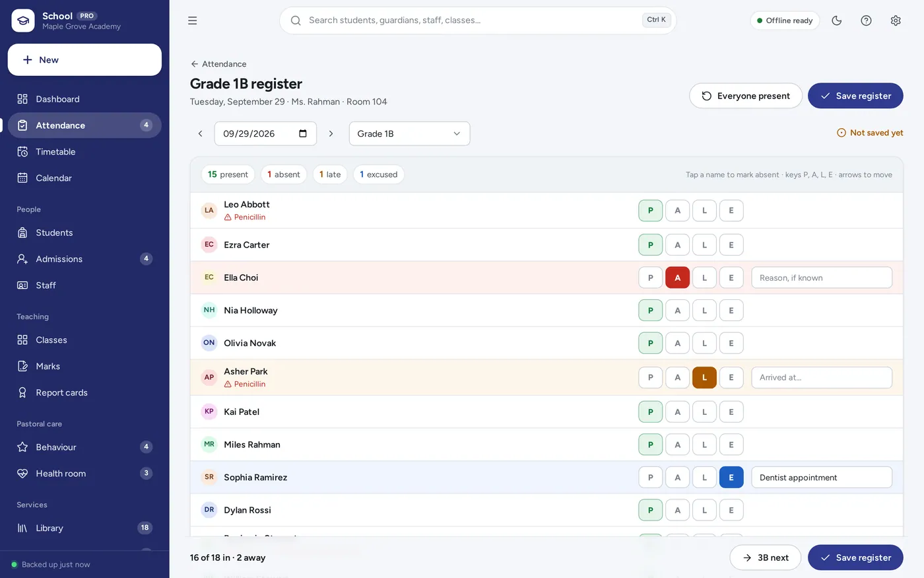924x578 pixels.
Task: Mark Ezra Carter as late
Action: pos(704,245)
